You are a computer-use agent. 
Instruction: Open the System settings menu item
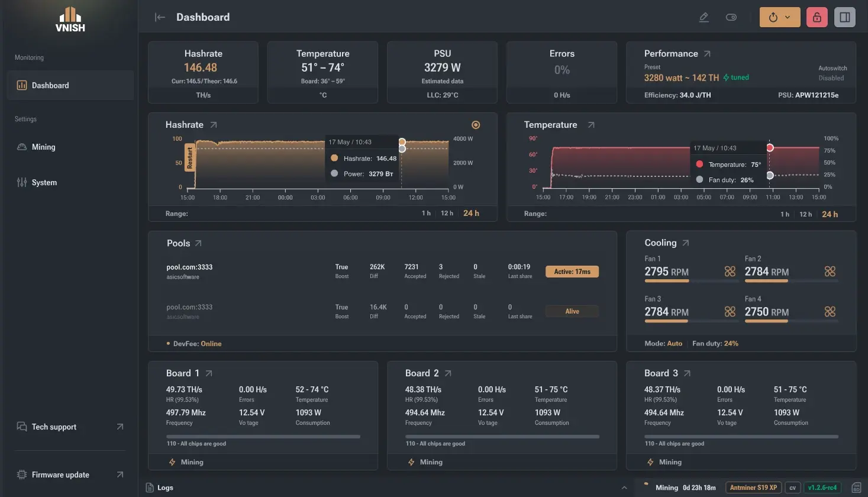pos(44,182)
